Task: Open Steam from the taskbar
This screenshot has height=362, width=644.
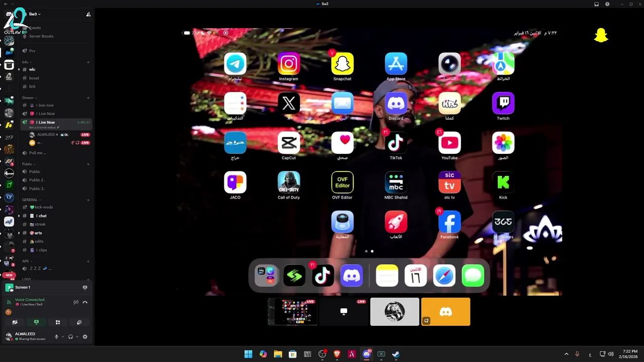Action: coord(396,354)
